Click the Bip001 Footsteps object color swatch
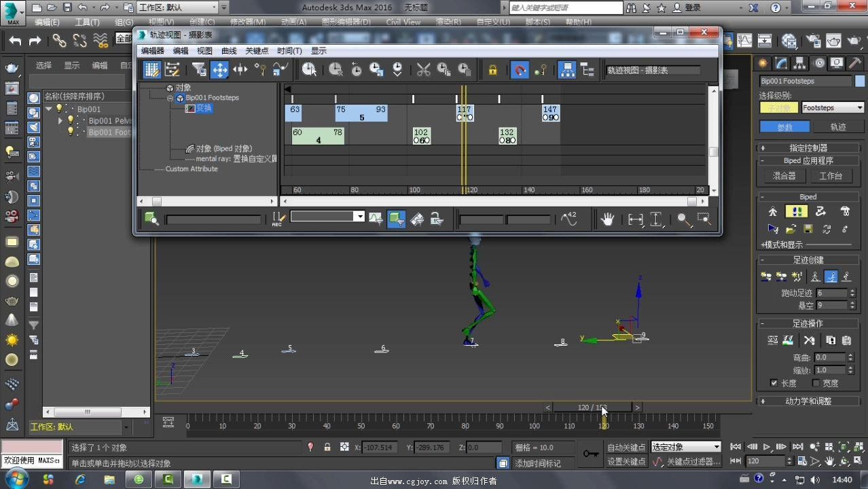This screenshot has height=489, width=868. tap(859, 81)
